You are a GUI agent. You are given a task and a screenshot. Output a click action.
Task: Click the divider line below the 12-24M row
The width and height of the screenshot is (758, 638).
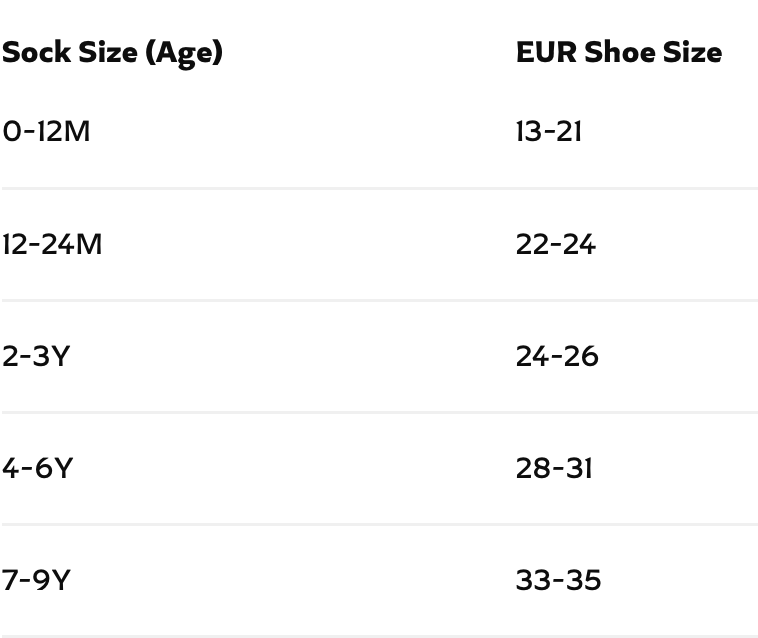tap(379, 300)
